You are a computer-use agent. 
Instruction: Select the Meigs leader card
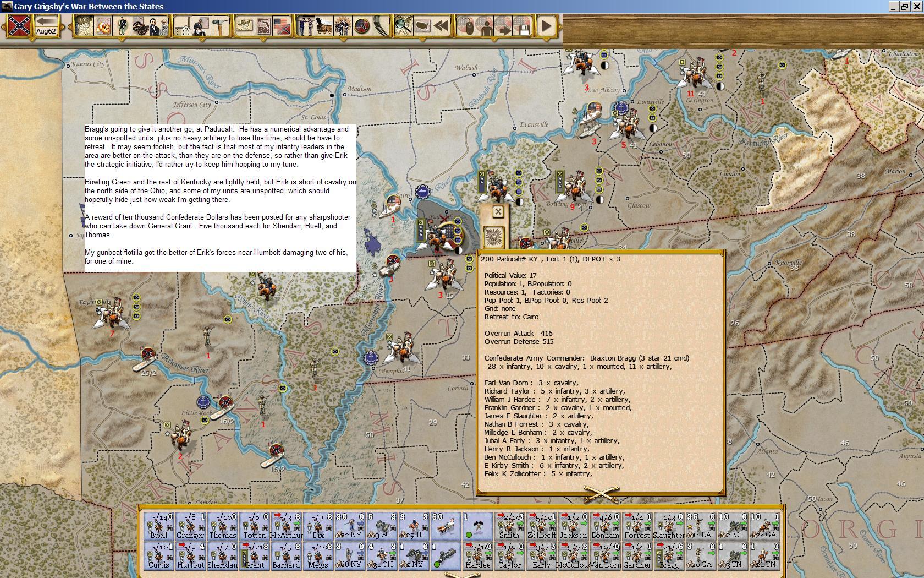point(318,555)
